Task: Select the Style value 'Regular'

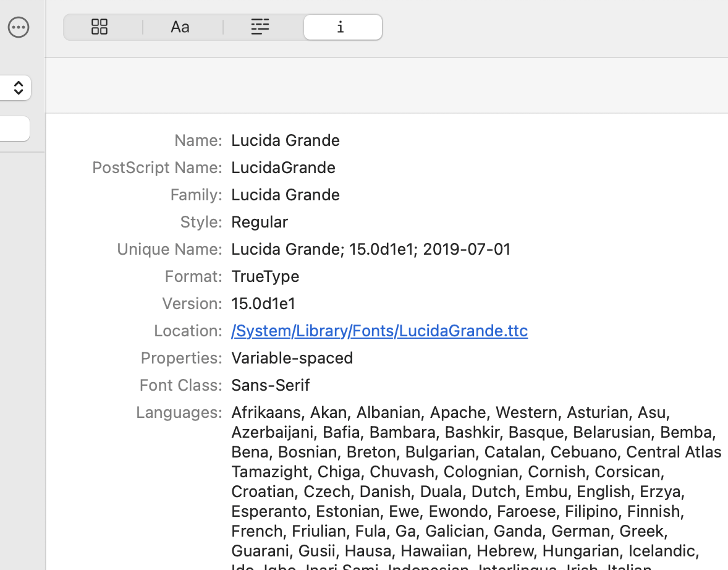Action: click(260, 222)
